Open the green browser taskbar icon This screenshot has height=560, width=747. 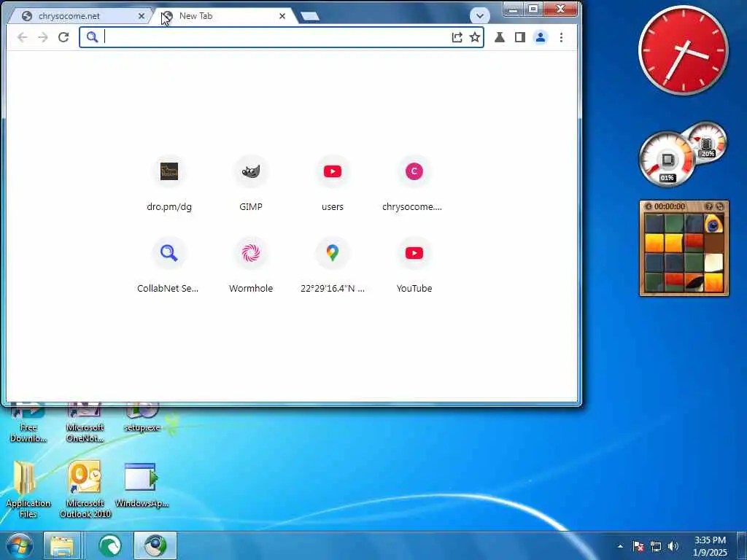(109, 545)
